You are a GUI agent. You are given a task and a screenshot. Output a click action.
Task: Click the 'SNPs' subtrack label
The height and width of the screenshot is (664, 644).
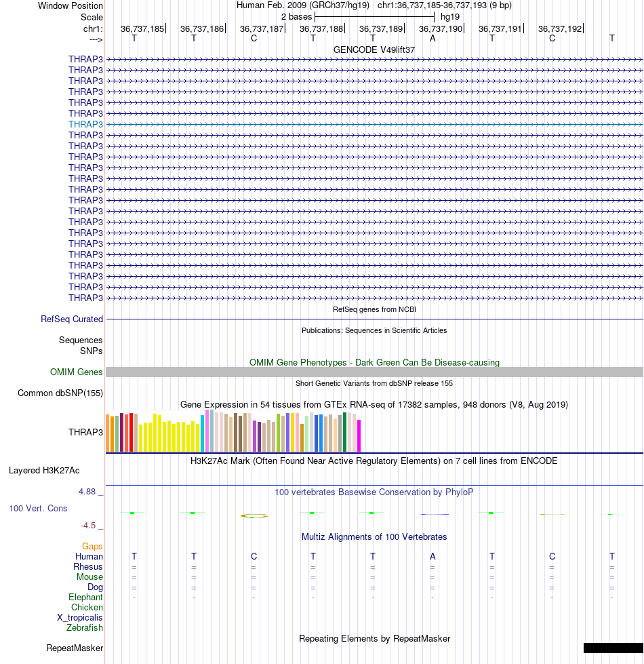[x=92, y=351]
